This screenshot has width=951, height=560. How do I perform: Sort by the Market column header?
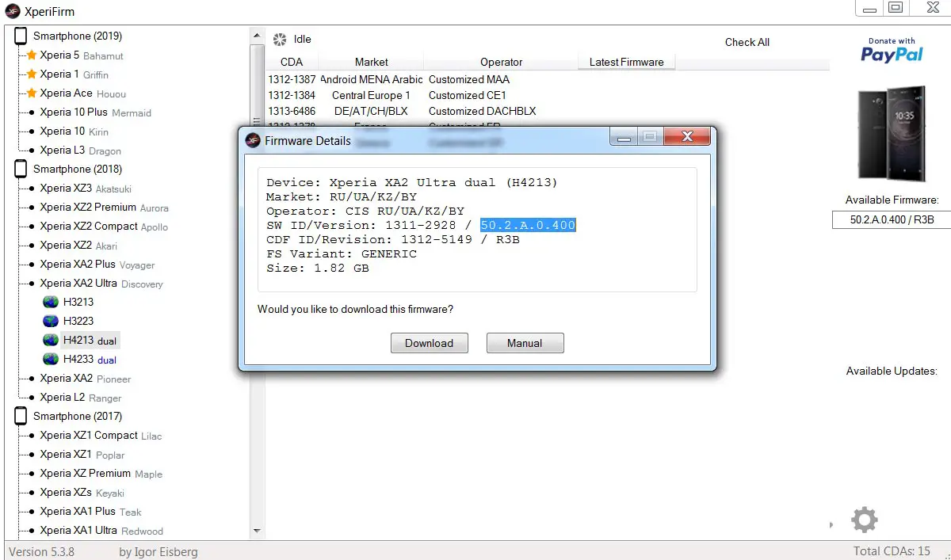(371, 62)
